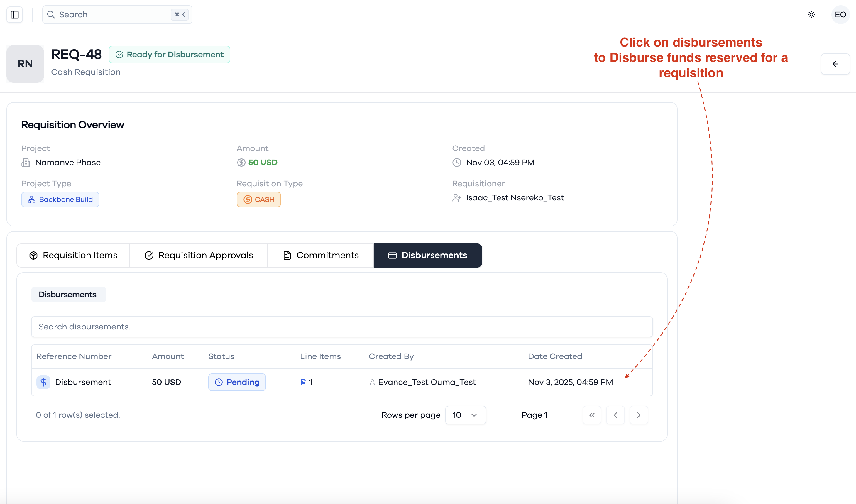
Task: Sort by Reference Number column header
Action: tap(74, 356)
